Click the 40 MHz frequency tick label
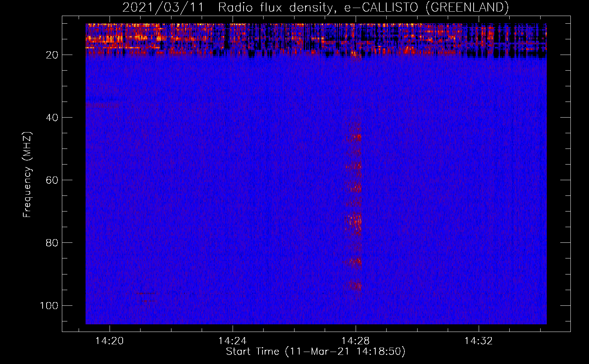 pyautogui.click(x=52, y=118)
